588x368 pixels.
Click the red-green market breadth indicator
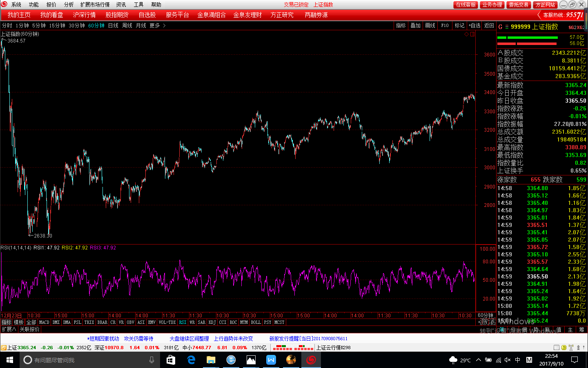[x=293, y=348]
